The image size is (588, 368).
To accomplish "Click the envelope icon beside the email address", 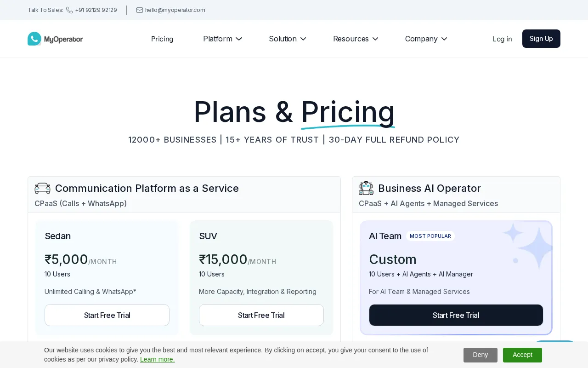I will pyautogui.click(x=140, y=10).
